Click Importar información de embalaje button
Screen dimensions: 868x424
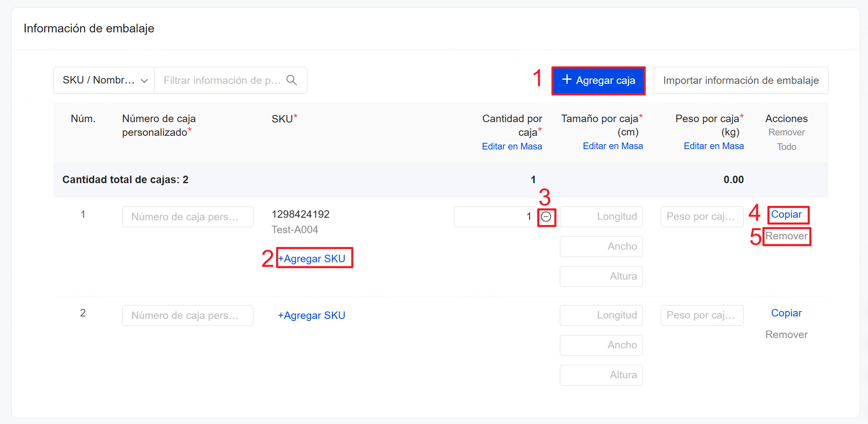click(x=741, y=80)
